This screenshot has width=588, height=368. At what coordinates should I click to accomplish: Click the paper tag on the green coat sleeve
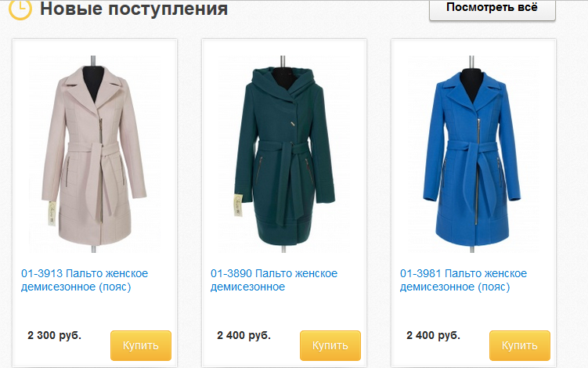(238, 205)
